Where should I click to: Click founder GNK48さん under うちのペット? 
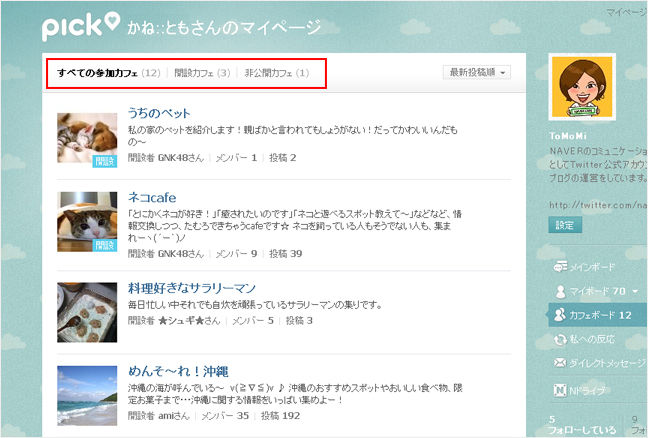[181, 158]
